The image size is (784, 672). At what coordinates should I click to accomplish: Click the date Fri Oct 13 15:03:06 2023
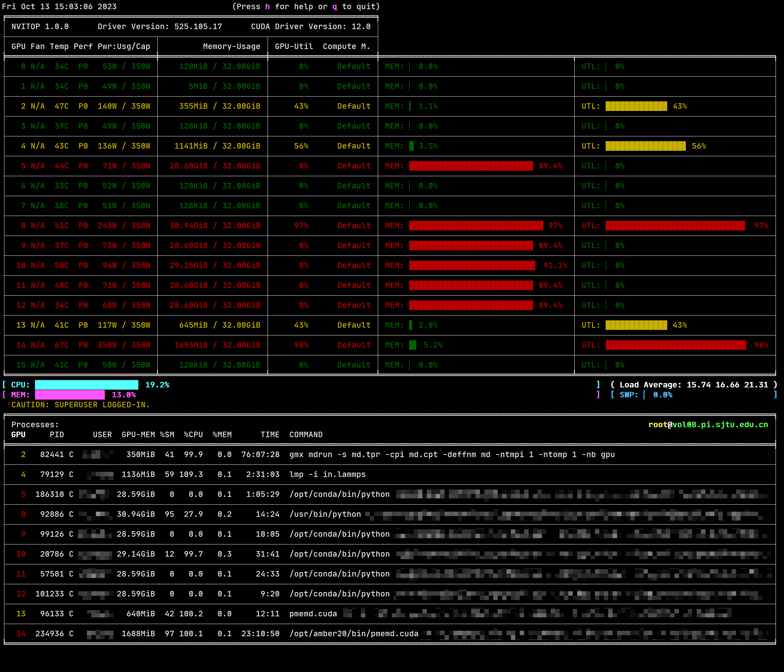pyautogui.click(x=59, y=7)
